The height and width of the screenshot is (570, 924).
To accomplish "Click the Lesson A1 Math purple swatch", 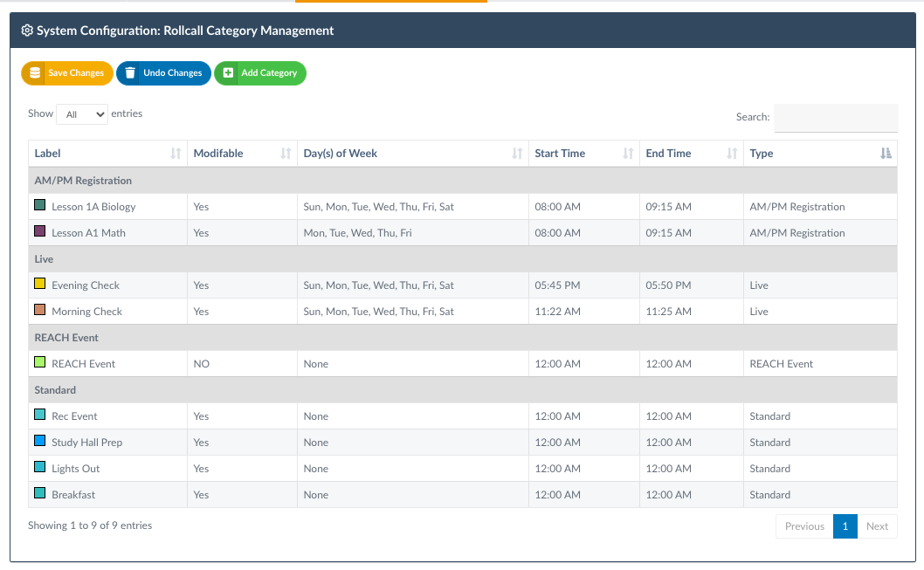I will click(40, 231).
